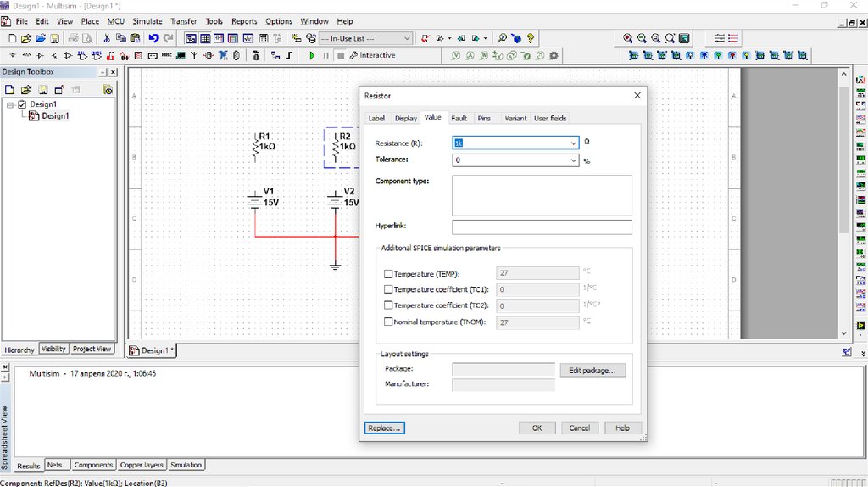The width and height of the screenshot is (868, 487).
Task: Click the Cut scissors icon
Action: (107, 38)
